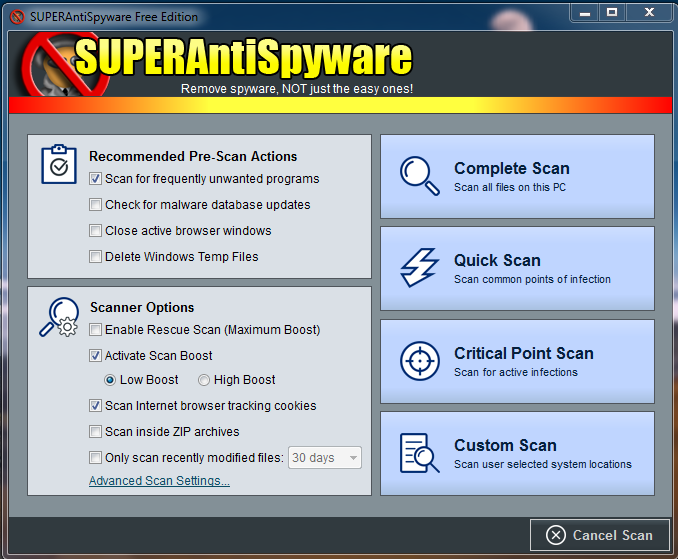Click the Cancel Scan circle-X icon
This screenshot has height=559, width=678.
coord(556,535)
